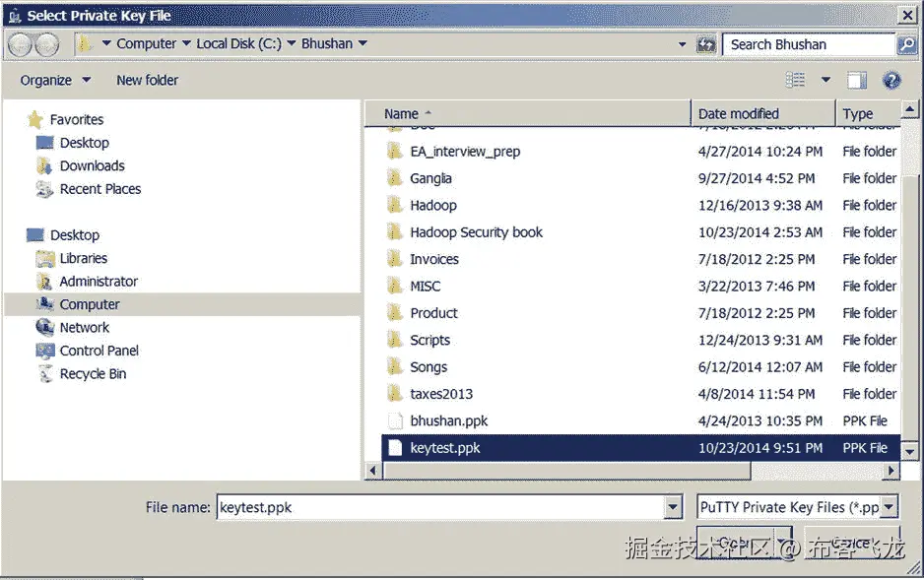The width and height of the screenshot is (924, 580).
Task: Click the Hadoop folder icon
Action: pos(395,206)
